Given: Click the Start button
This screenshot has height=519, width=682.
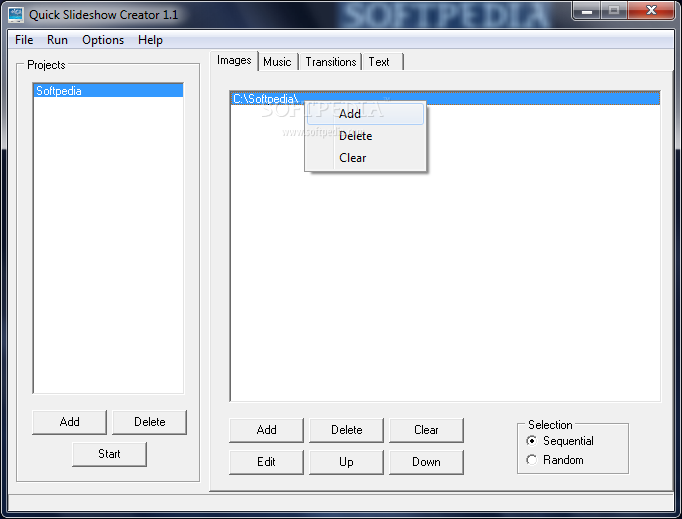Looking at the screenshot, I should 109,454.
